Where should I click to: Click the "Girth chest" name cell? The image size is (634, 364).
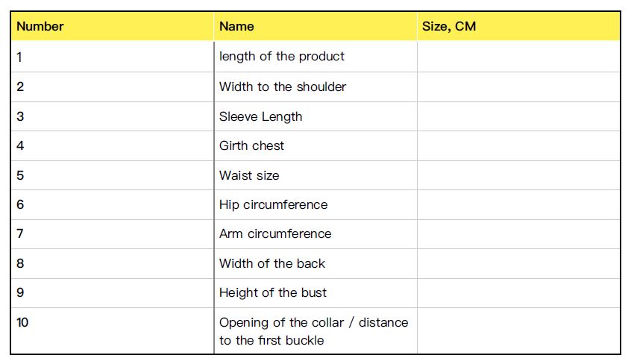[x=252, y=145]
